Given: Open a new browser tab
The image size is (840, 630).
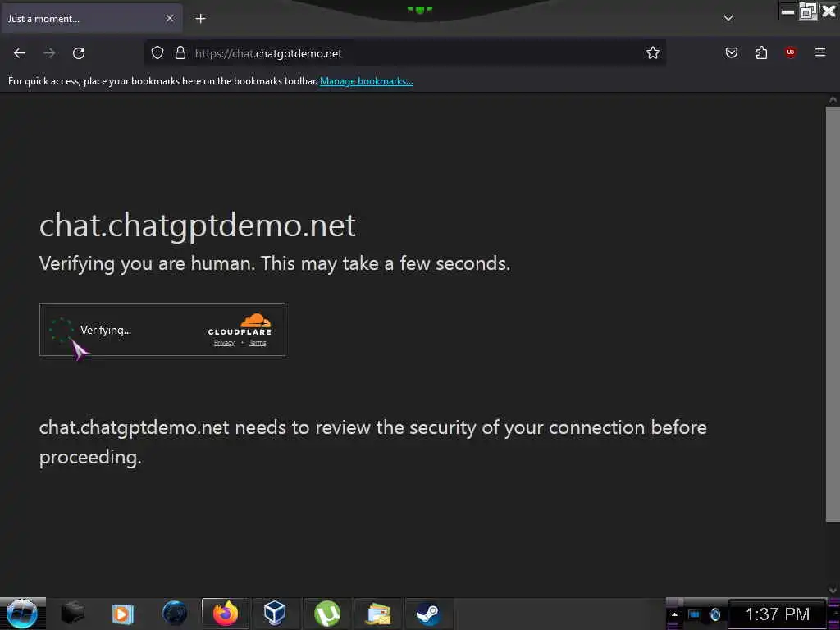Looking at the screenshot, I should click(200, 19).
